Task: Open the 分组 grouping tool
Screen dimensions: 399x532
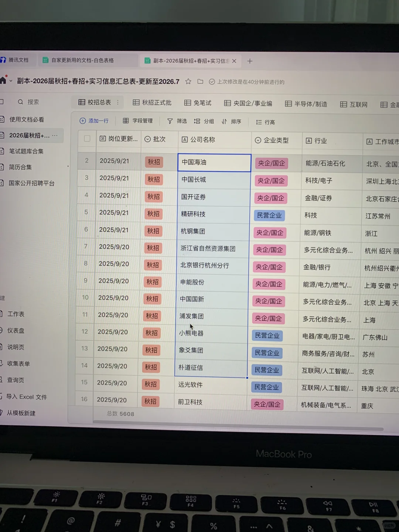Action: [x=204, y=121]
